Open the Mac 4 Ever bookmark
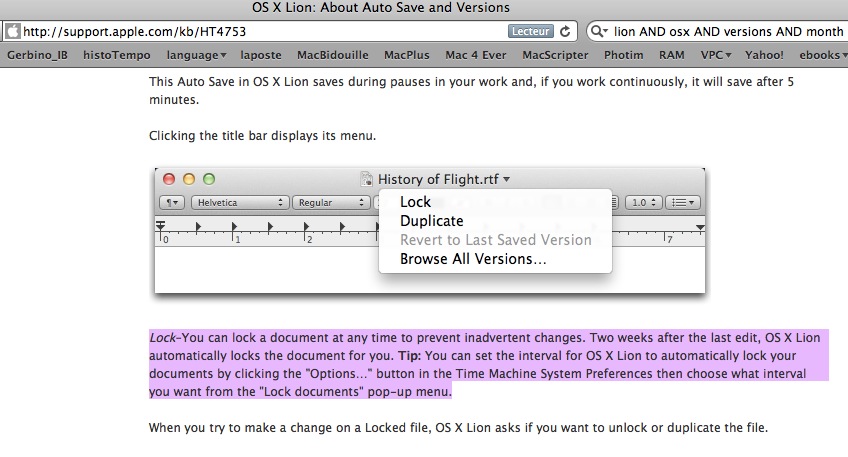848x457 pixels. tap(476, 55)
